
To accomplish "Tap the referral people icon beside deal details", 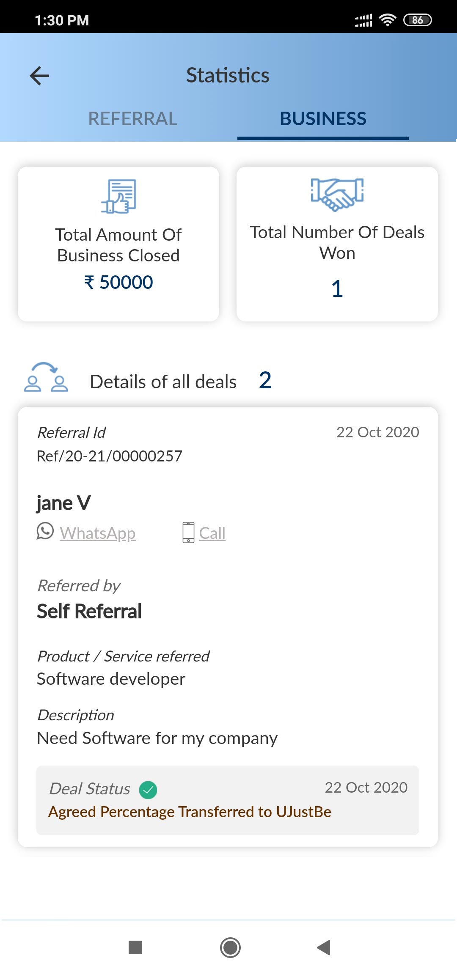I will 46,378.
